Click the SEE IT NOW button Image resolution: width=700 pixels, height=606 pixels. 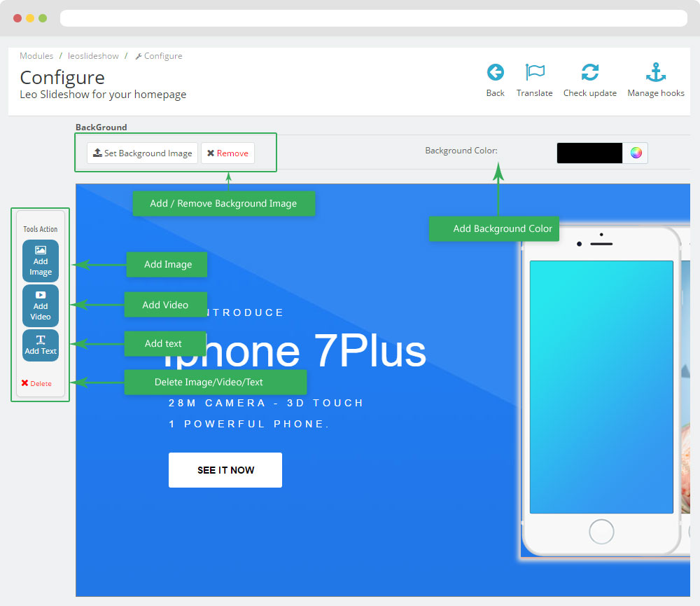click(225, 470)
